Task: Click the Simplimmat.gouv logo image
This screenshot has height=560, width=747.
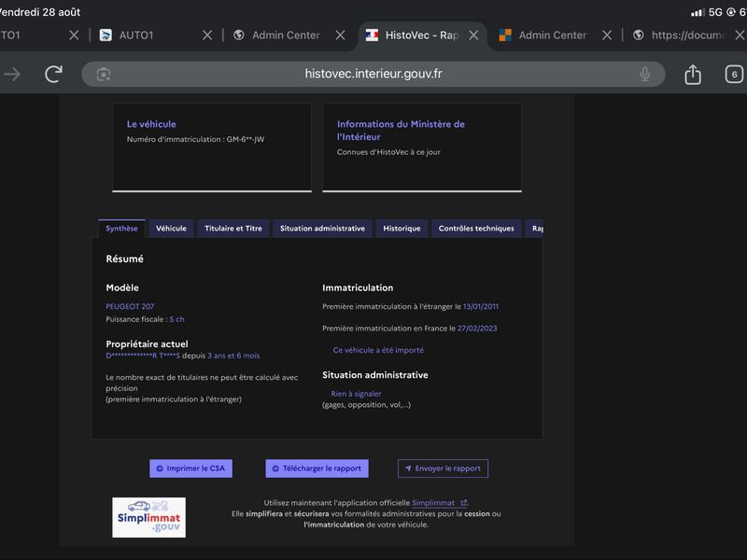Action: pos(148,517)
